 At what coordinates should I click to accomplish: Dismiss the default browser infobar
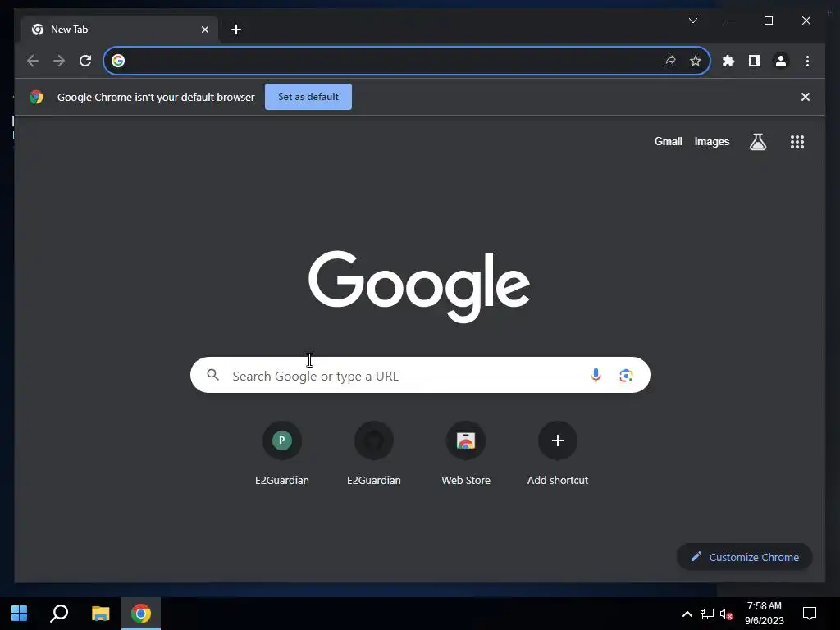tap(806, 97)
